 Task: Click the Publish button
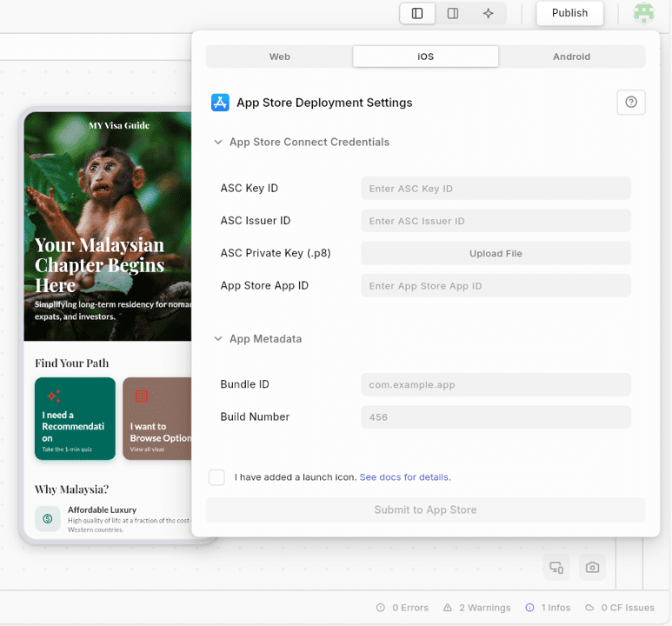[569, 13]
